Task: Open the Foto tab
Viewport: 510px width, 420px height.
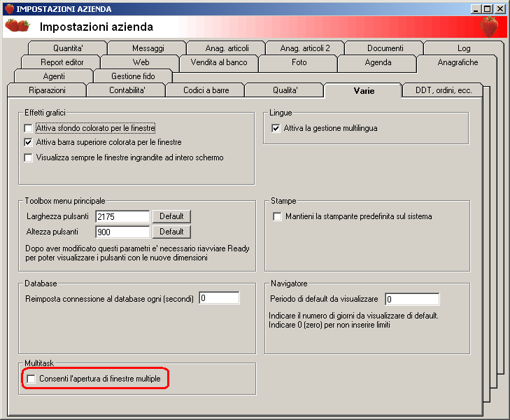Action: coord(299,62)
